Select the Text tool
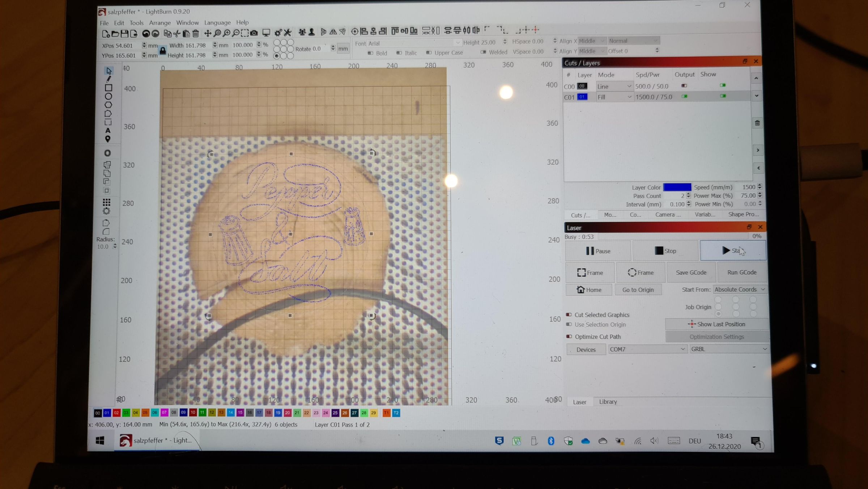This screenshot has height=489, width=868. point(108,130)
